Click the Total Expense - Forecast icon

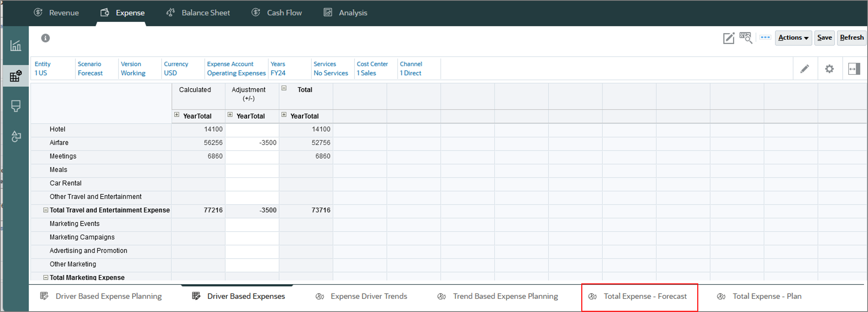pyautogui.click(x=592, y=296)
